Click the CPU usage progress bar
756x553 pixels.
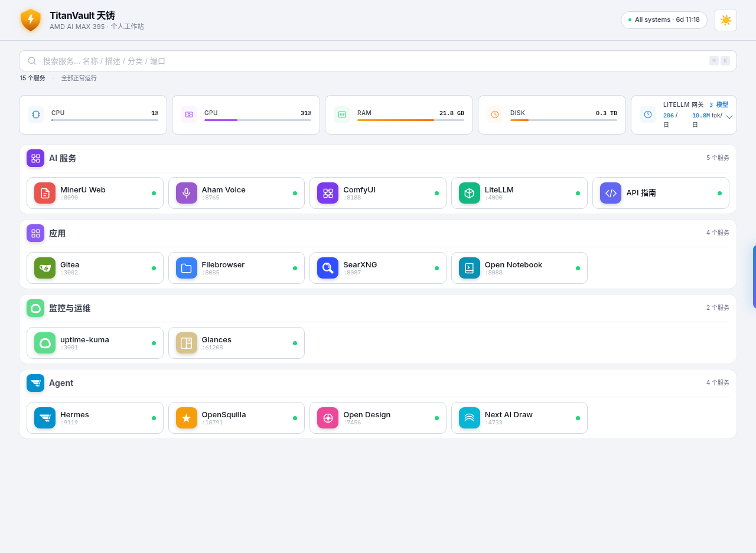click(105, 120)
